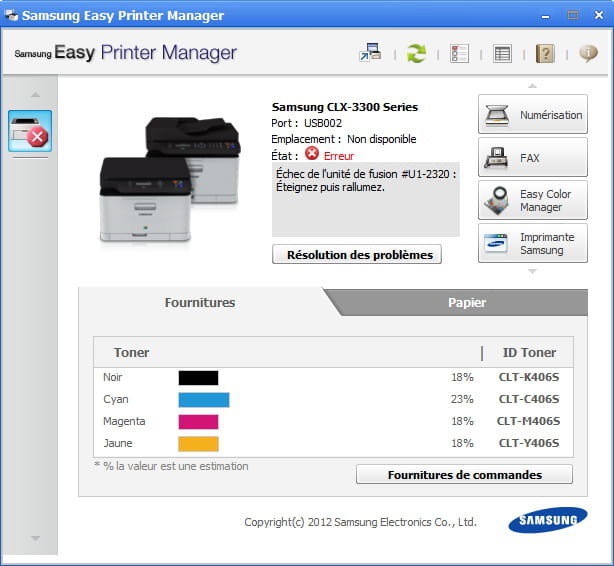Click the Samsung Easy Printer Manager title icon
The image size is (614, 566).
click(x=11, y=15)
